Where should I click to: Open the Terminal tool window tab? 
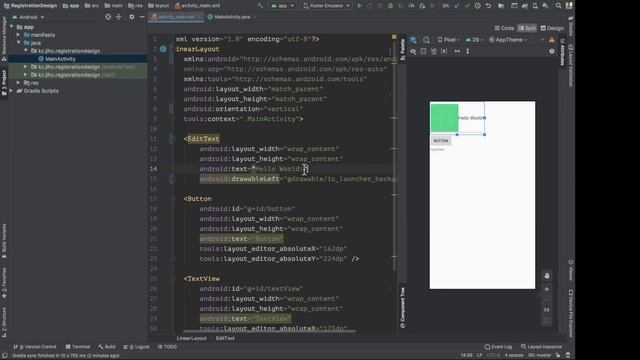point(78,347)
